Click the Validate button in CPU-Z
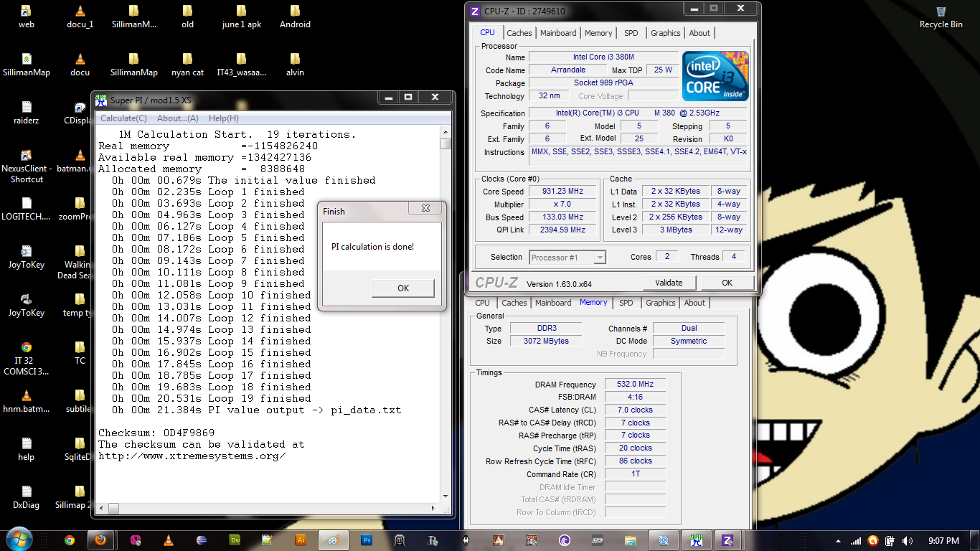980x551 pixels. click(669, 283)
